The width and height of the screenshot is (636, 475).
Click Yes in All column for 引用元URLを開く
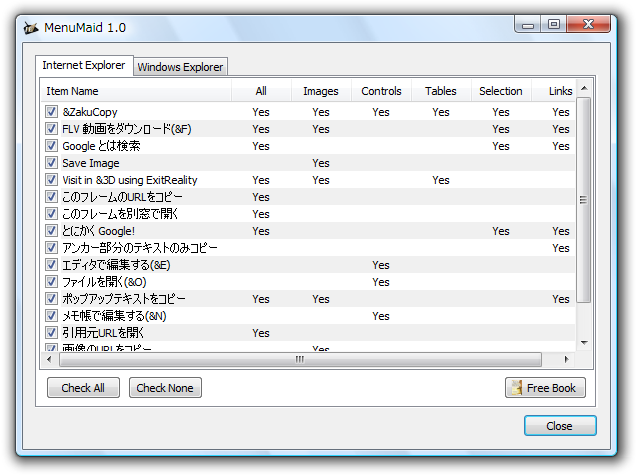click(x=261, y=333)
